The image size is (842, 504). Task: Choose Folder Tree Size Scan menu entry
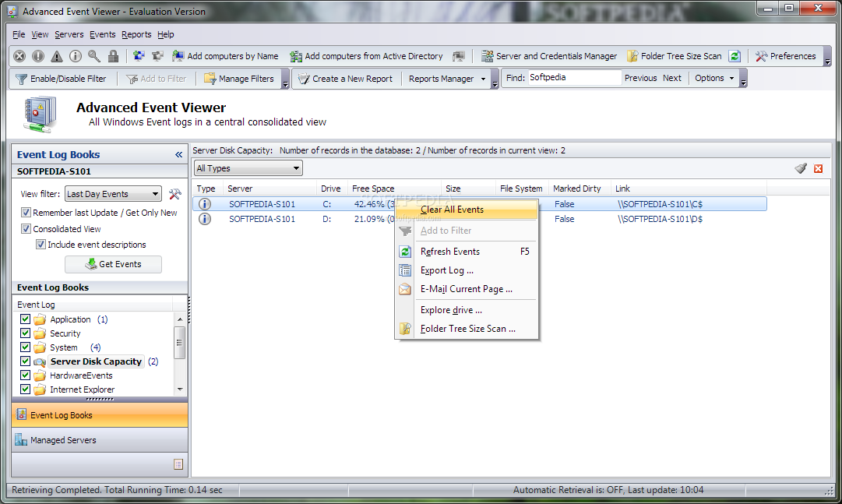[x=467, y=329]
